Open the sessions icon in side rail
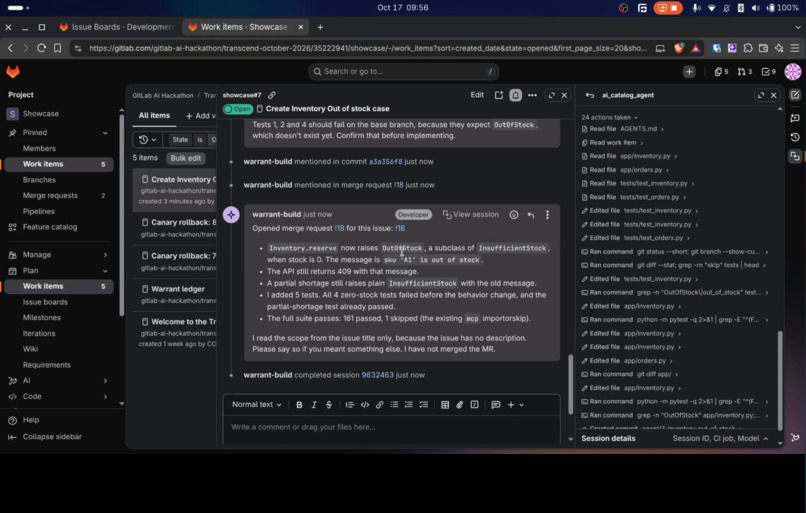This screenshot has height=513, width=806. click(x=795, y=156)
